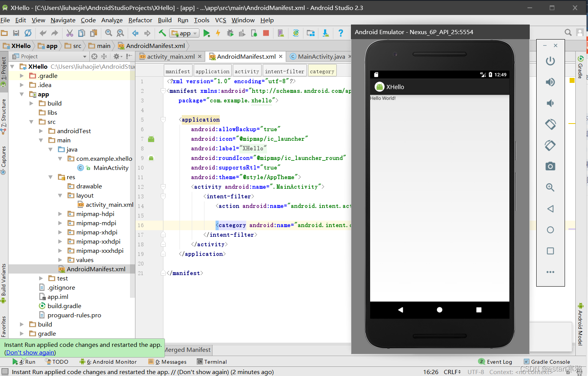Expand the values folder
Image resolution: width=588 pixels, height=376 pixels.
(60, 260)
